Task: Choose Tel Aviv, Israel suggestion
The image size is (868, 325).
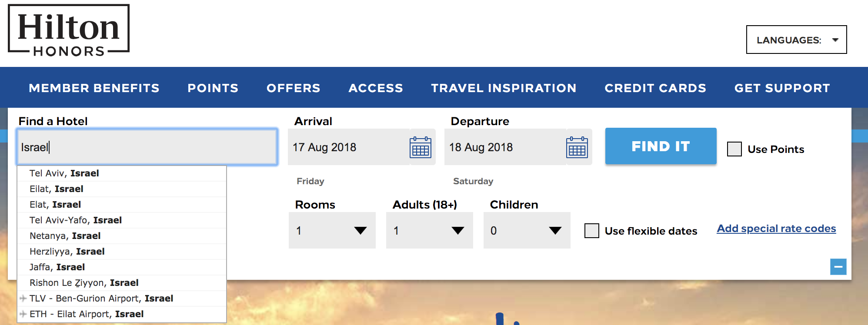Action: point(122,173)
